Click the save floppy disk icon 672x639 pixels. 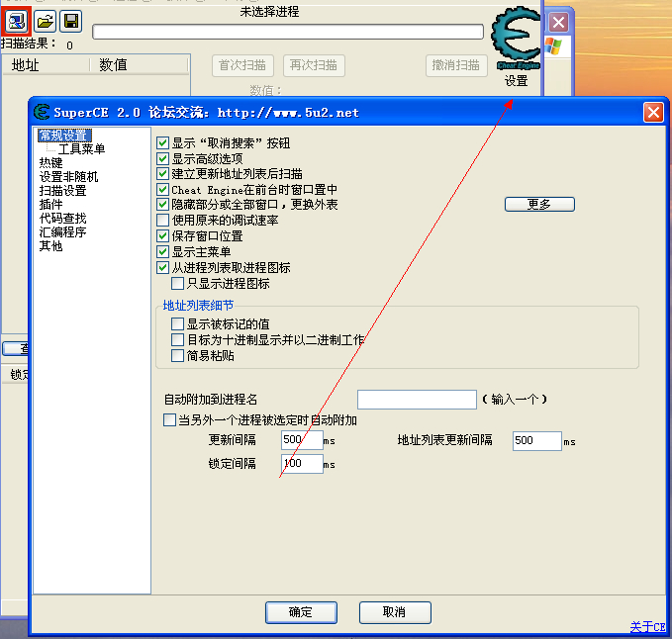[x=70, y=21]
